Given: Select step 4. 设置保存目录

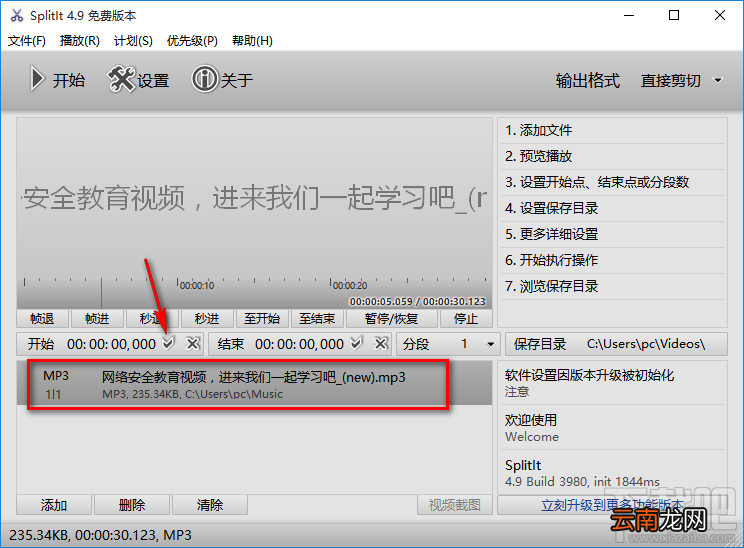Looking at the screenshot, I should tap(612, 208).
